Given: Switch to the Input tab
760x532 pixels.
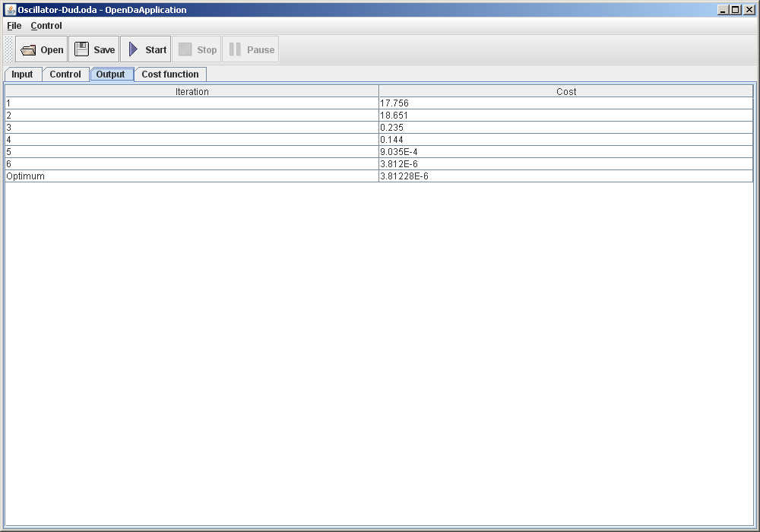Looking at the screenshot, I should click(x=22, y=74).
